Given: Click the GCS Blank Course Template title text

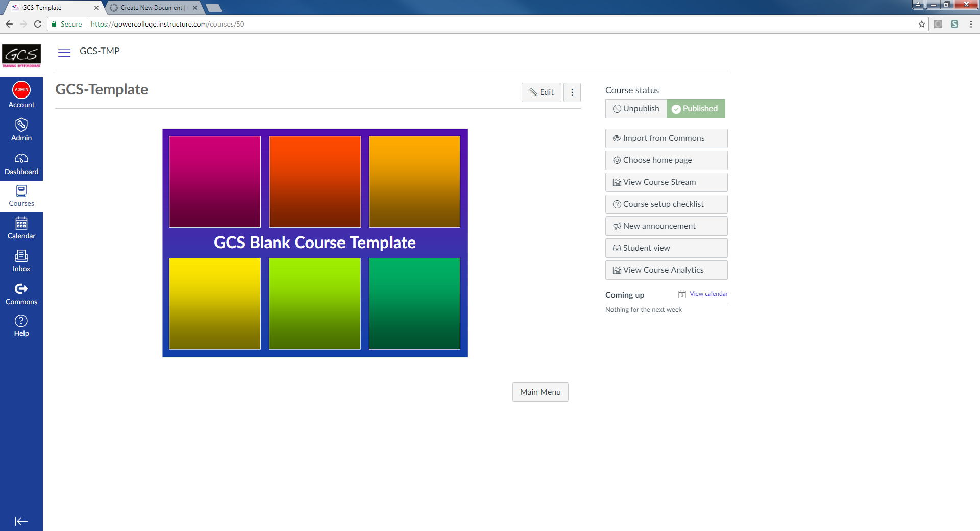Looking at the screenshot, I should (315, 243).
